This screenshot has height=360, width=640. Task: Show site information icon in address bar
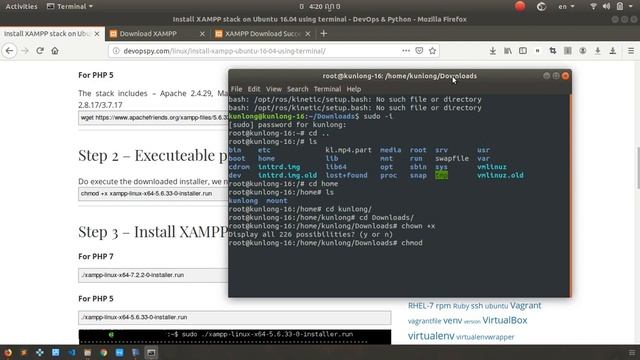coord(116,51)
